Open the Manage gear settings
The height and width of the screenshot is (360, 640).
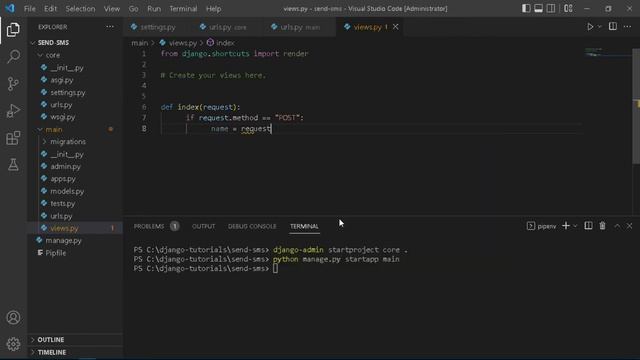coord(13,344)
